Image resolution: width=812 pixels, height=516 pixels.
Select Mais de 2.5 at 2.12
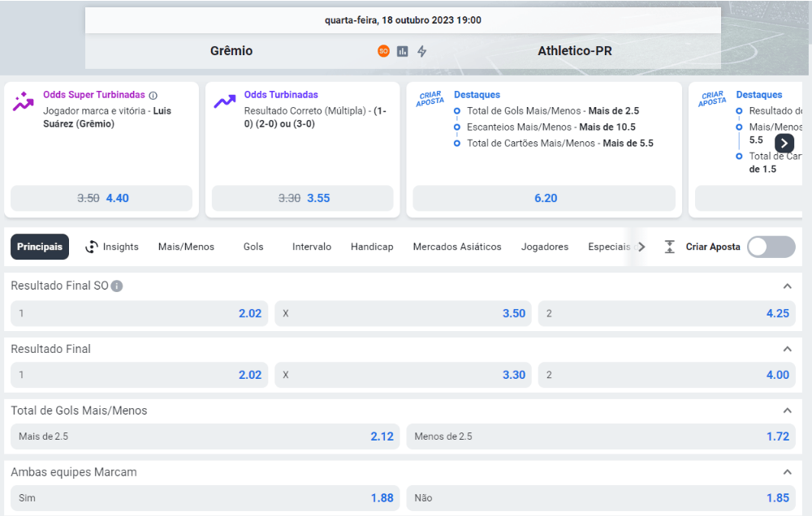click(205, 436)
